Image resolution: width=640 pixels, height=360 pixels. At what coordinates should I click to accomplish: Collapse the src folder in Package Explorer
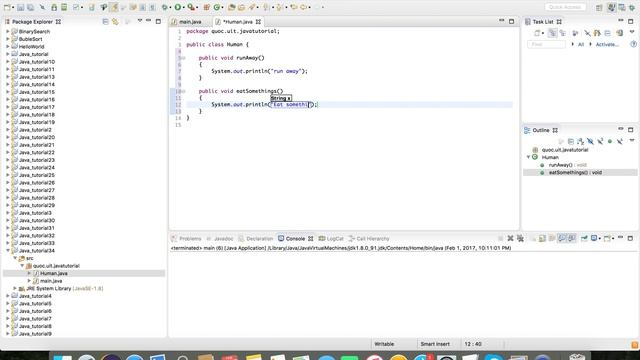tap(15, 258)
